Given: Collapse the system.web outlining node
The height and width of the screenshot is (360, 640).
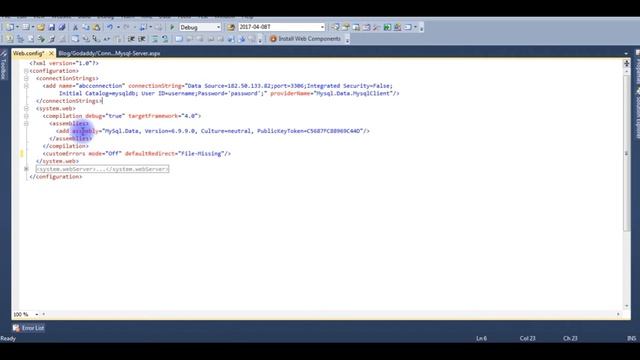Looking at the screenshot, I should point(26,108).
